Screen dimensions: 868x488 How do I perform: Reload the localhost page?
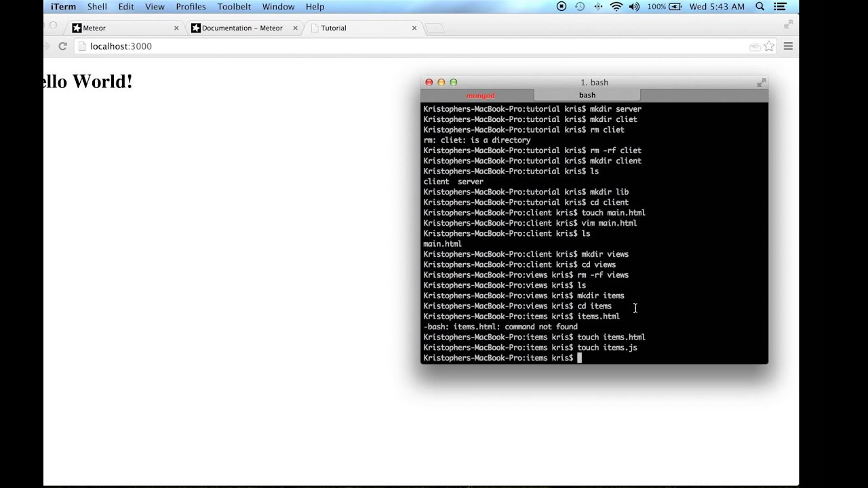point(62,46)
